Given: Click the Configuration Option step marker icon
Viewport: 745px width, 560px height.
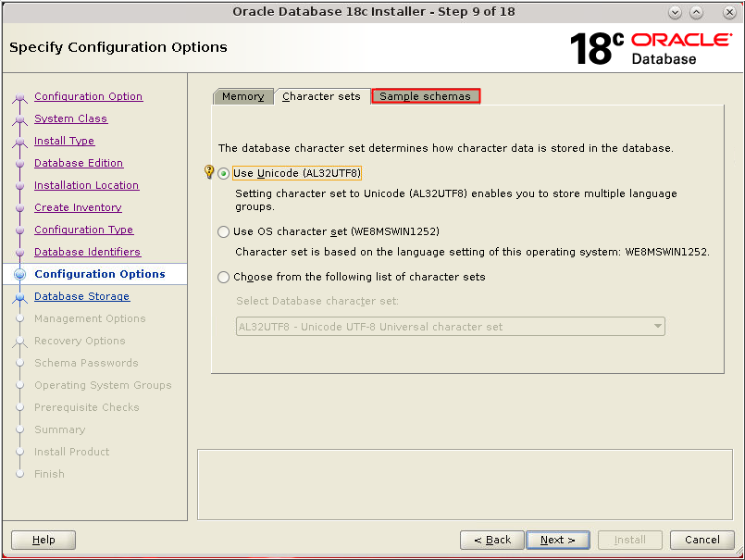Looking at the screenshot, I should (x=20, y=98).
